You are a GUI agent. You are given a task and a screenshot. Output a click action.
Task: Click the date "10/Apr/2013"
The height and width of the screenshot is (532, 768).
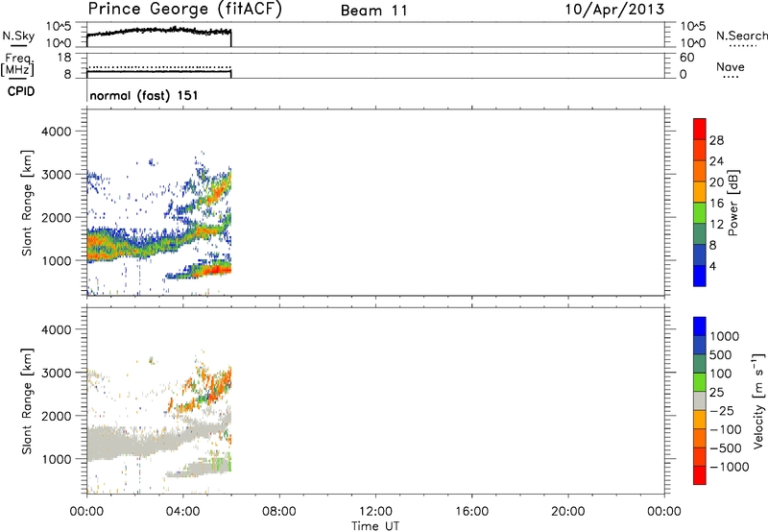pos(614,10)
